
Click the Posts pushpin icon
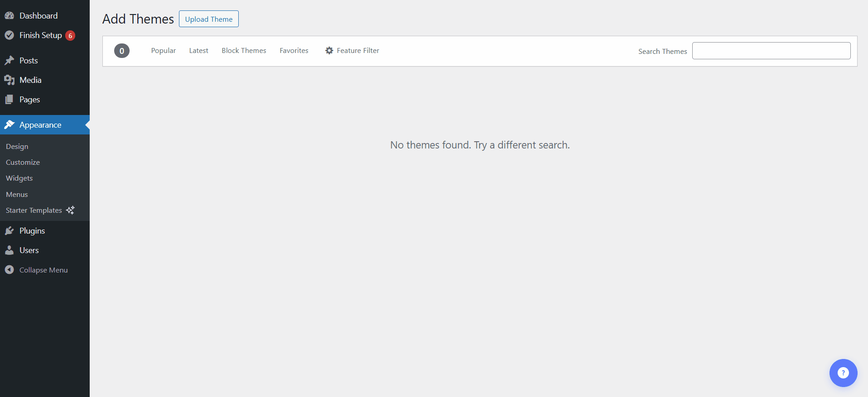pos(9,61)
